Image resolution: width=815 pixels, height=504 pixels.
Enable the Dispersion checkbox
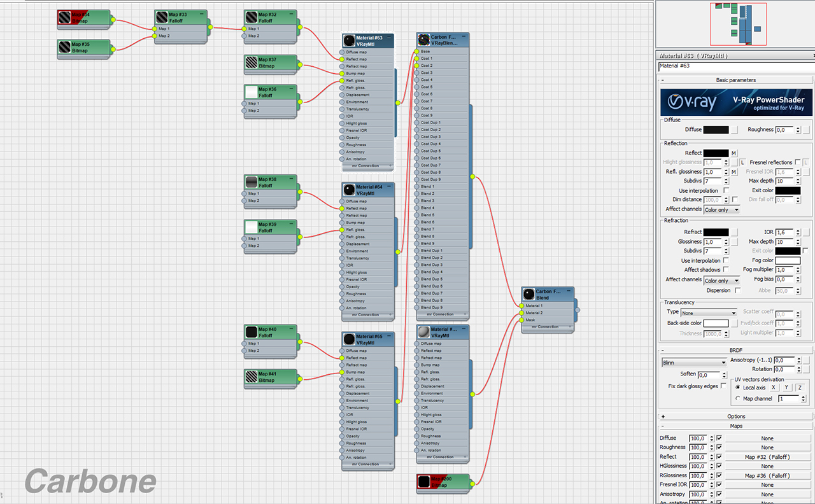737,290
